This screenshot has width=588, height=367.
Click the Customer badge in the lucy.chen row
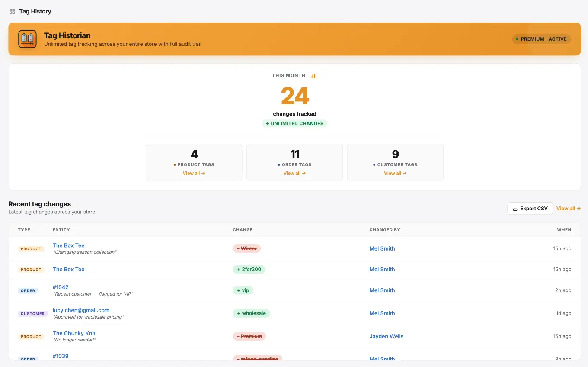[32, 314]
